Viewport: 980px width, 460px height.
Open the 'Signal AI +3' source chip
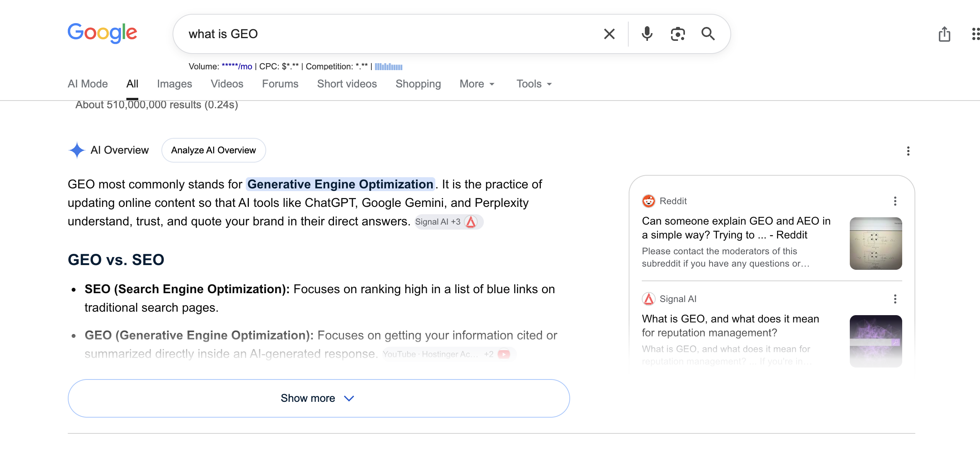pyautogui.click(x=448, y=222)
